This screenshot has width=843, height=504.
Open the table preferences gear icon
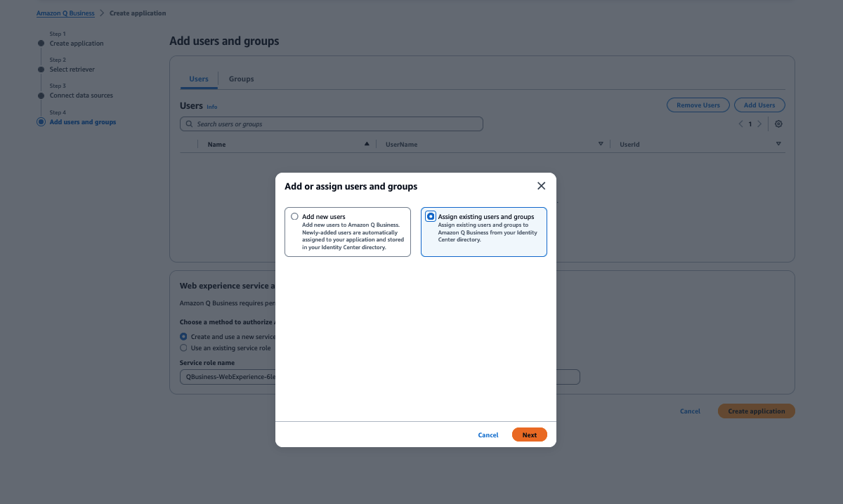778,124
